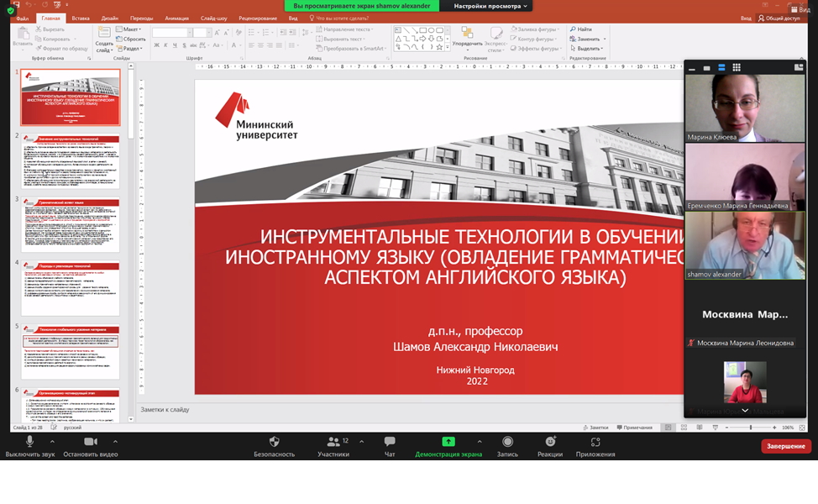This screenshot has height=504, width=818.
Task: Open the Выделить select dropdown
Action: pyautogui.click(x=586, y=49)
